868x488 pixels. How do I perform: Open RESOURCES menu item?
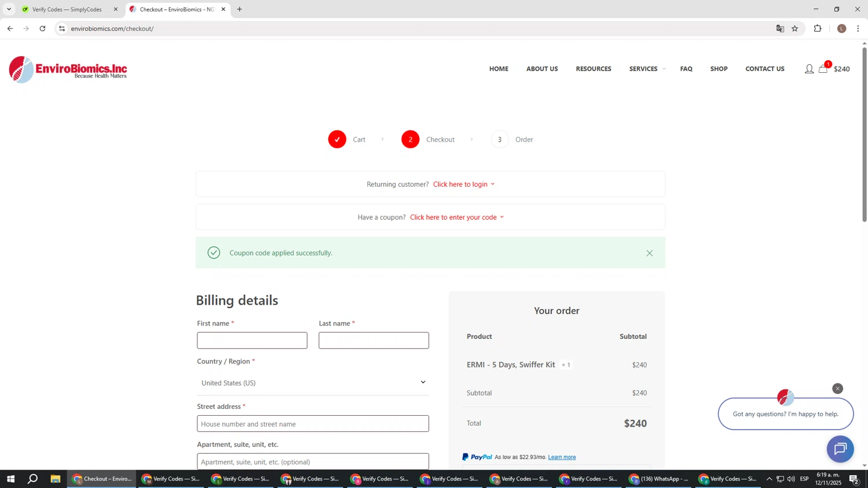coord(593,69)
